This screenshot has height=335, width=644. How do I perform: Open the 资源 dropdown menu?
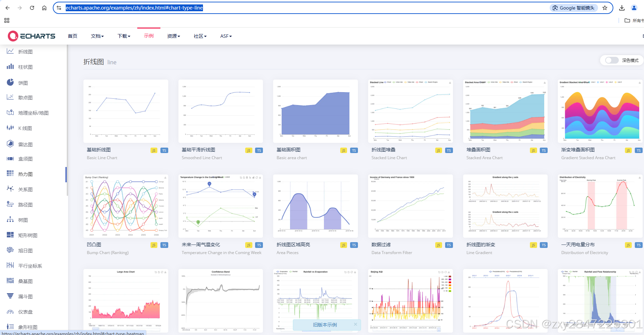pos(173,36)
